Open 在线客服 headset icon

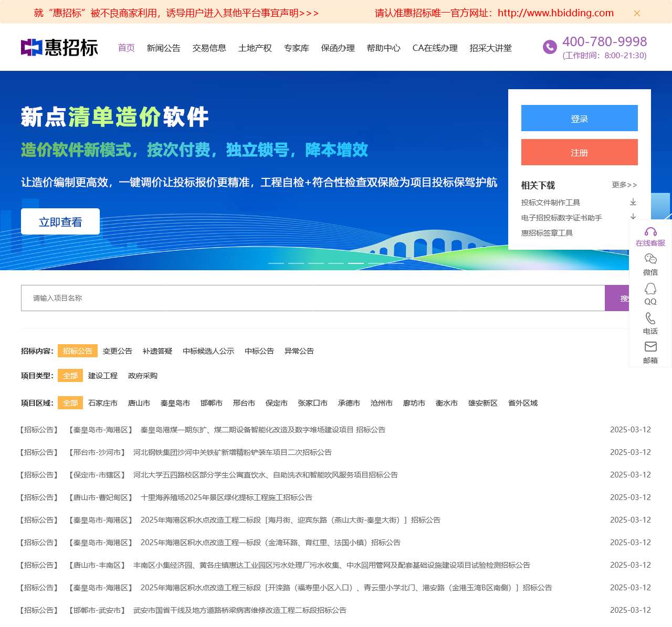tap(650, 232)
